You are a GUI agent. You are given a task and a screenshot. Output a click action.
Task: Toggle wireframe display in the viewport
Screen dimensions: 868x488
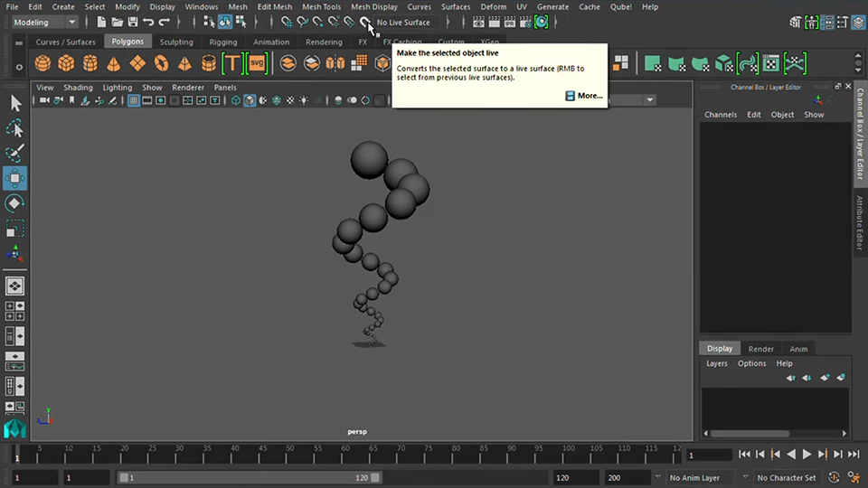point(236,100)
